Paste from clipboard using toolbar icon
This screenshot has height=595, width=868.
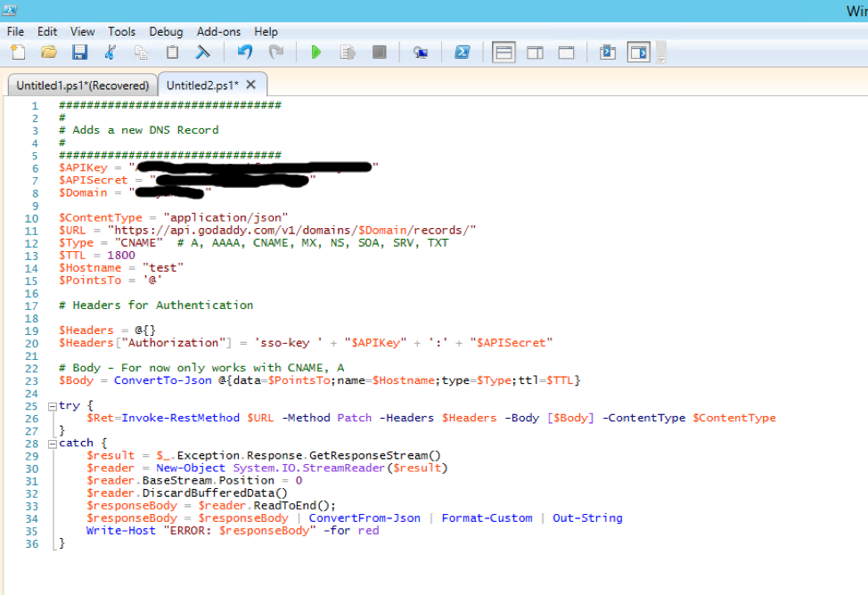coord(172,53)
